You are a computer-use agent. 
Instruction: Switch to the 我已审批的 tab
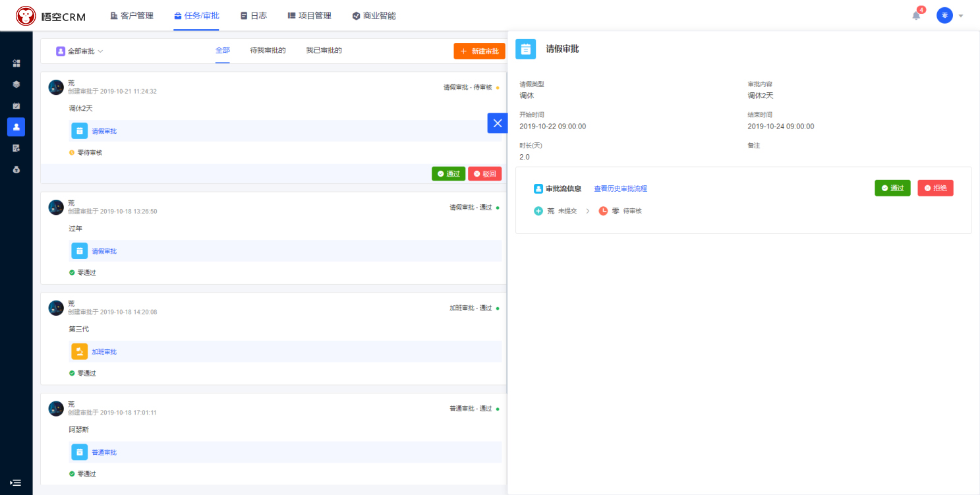click(324, 50)
